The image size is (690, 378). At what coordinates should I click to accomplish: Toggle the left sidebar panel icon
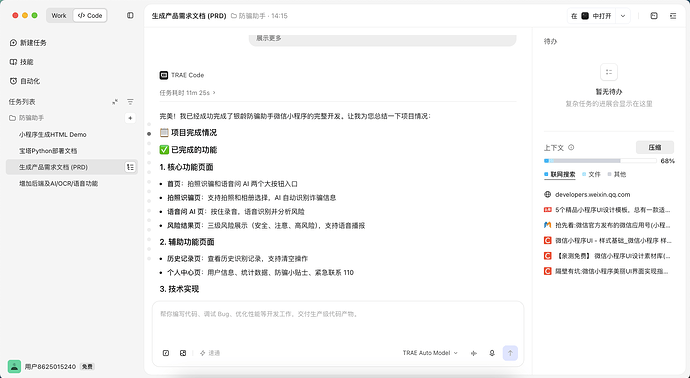coord(130,15)
